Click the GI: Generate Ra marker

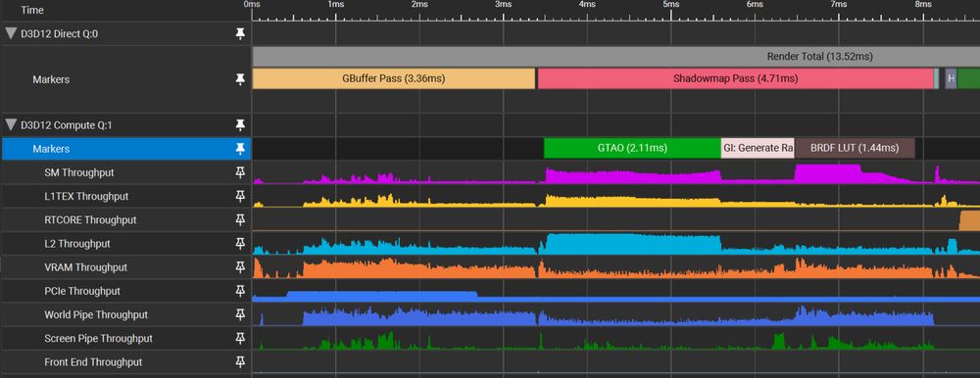click(x=758, y=148)
